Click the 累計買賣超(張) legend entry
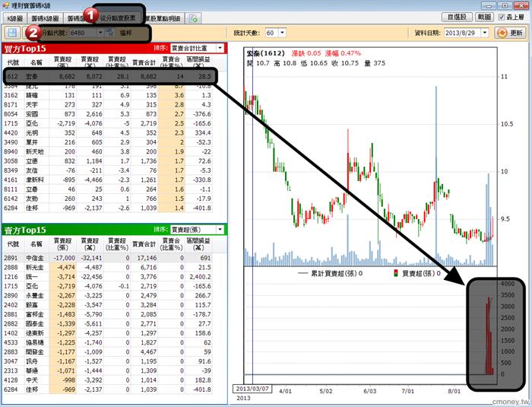532x407 pixels. tap(330, 273)
